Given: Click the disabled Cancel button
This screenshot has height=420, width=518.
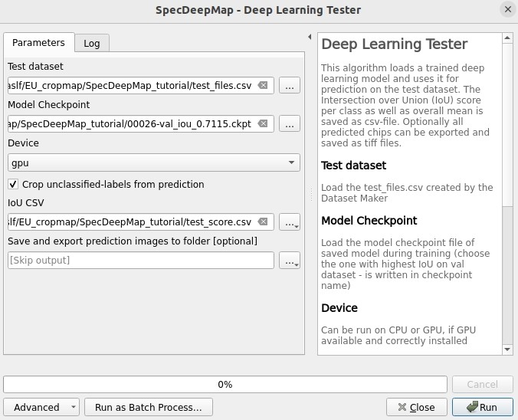Looking at the screenshot, I should tap(482, 384).
